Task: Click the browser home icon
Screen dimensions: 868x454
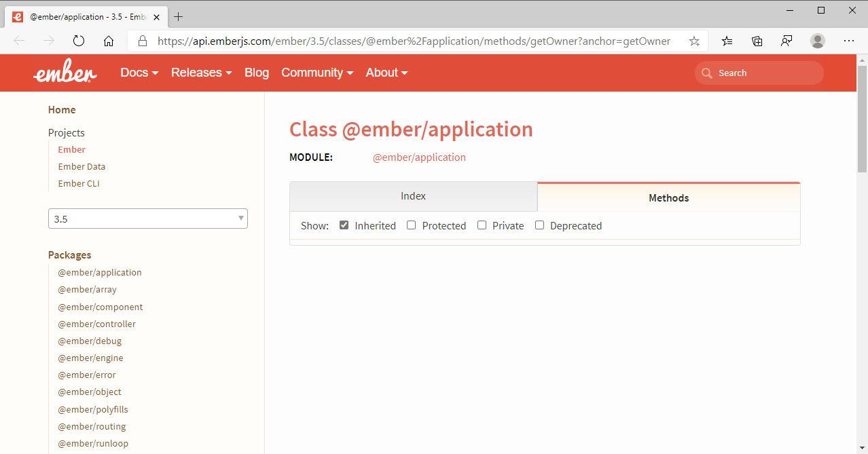Action: point(108,41)
